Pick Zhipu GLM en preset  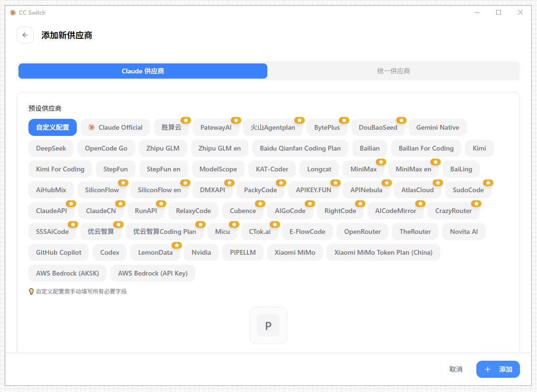[219, 148]
